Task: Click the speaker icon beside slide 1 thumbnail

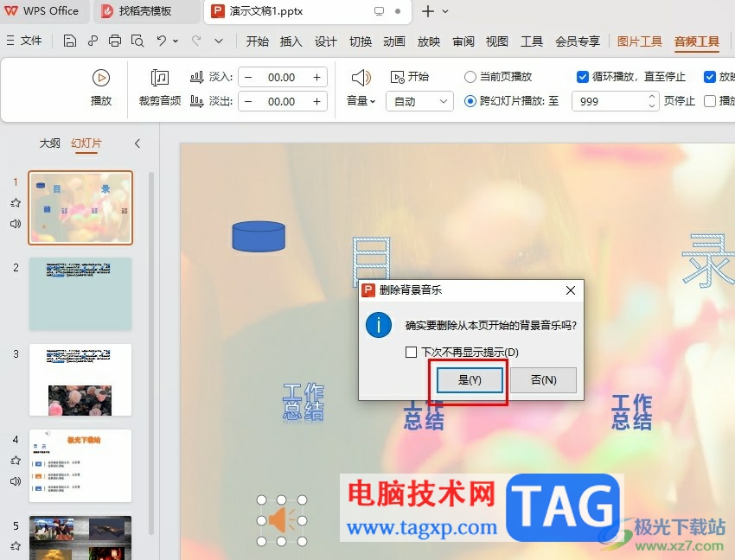Action: coord(16,224)
